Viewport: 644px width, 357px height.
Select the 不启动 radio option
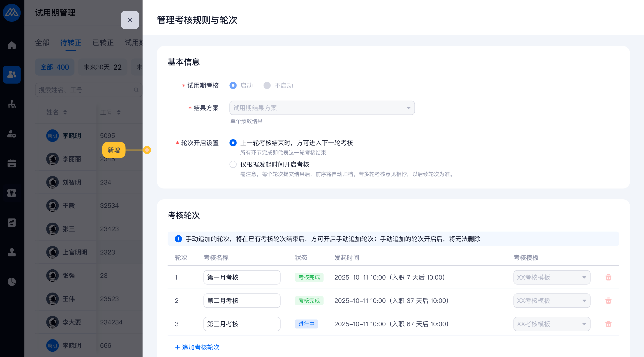click(x=267, y=86)
